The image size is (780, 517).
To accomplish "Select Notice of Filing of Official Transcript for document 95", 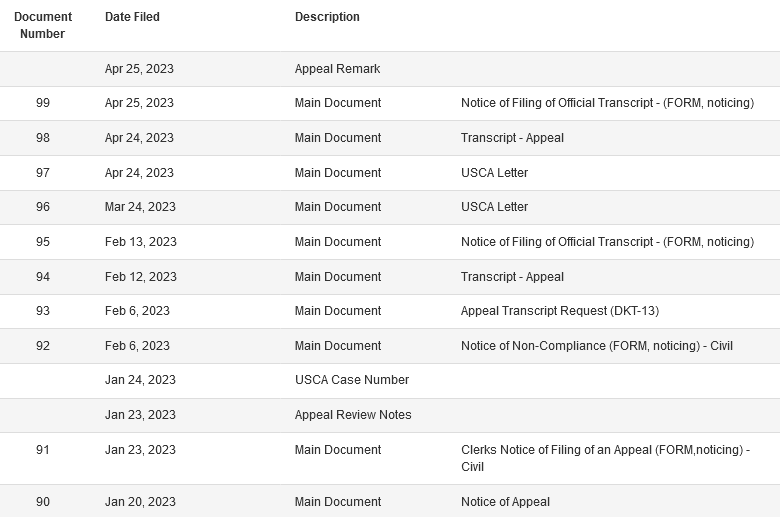I will [x=607, y=242].
